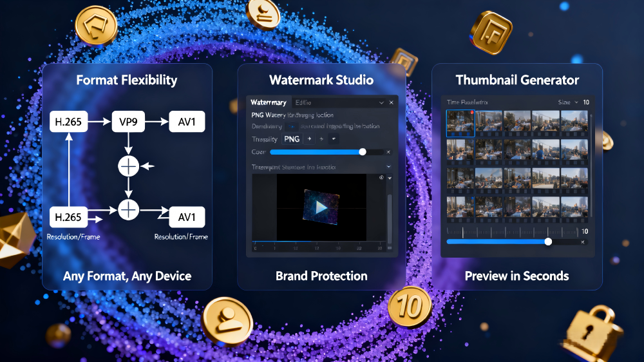Expand the Watermark panel header chevron
The image size is (644, 362).
[x=381, y=102]
